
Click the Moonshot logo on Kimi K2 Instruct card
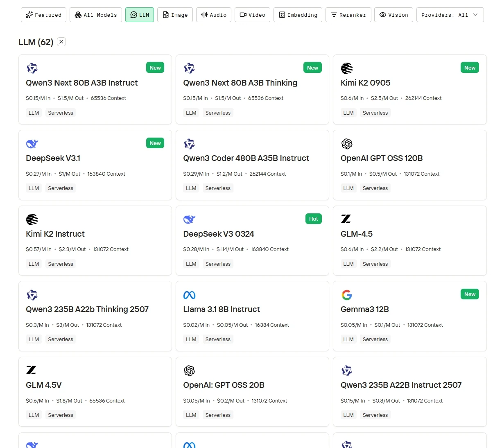[32, 219]
